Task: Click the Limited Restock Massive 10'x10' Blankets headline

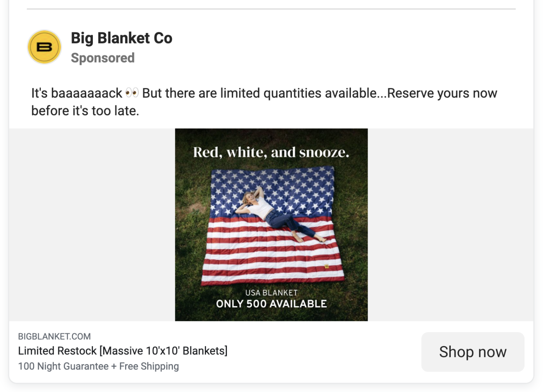Action: [123, 351]
